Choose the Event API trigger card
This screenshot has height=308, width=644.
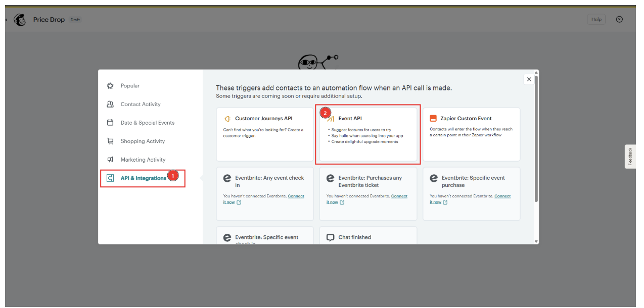[368, 134]
